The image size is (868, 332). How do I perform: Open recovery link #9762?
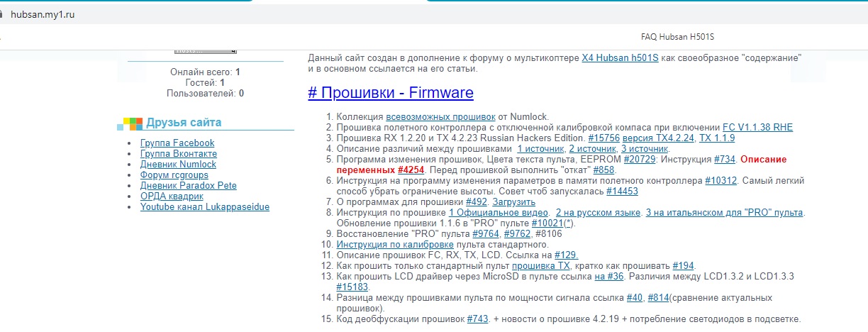(x=516, y=234)
